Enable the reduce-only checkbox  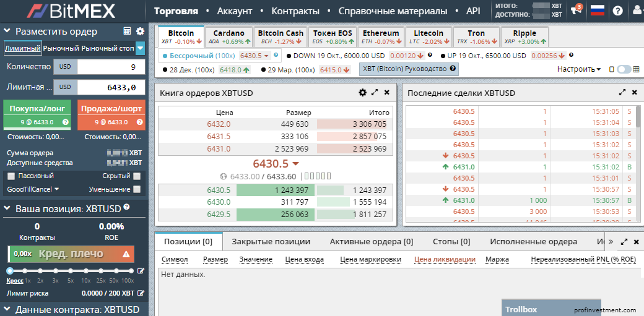tap(137, 189)
